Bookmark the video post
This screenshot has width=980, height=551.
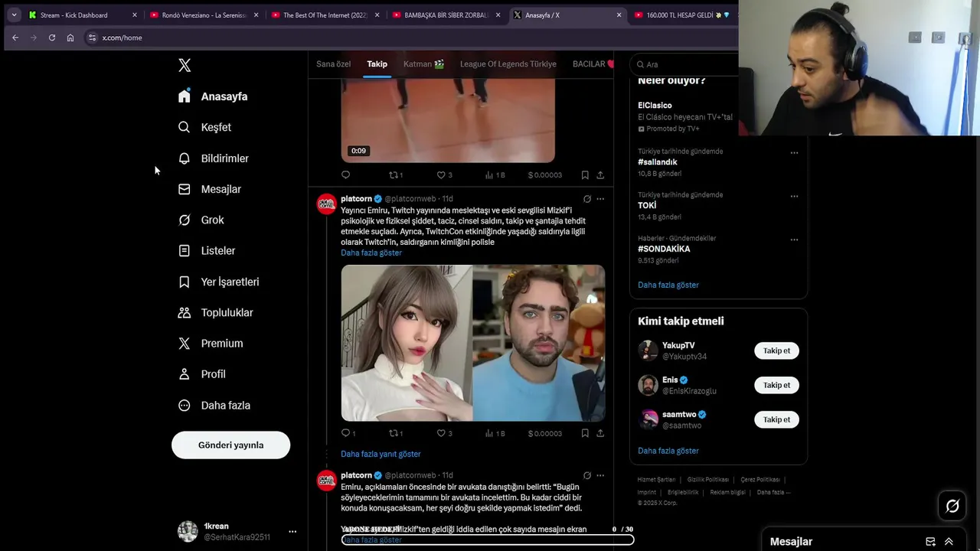click(x=585, y=175)
